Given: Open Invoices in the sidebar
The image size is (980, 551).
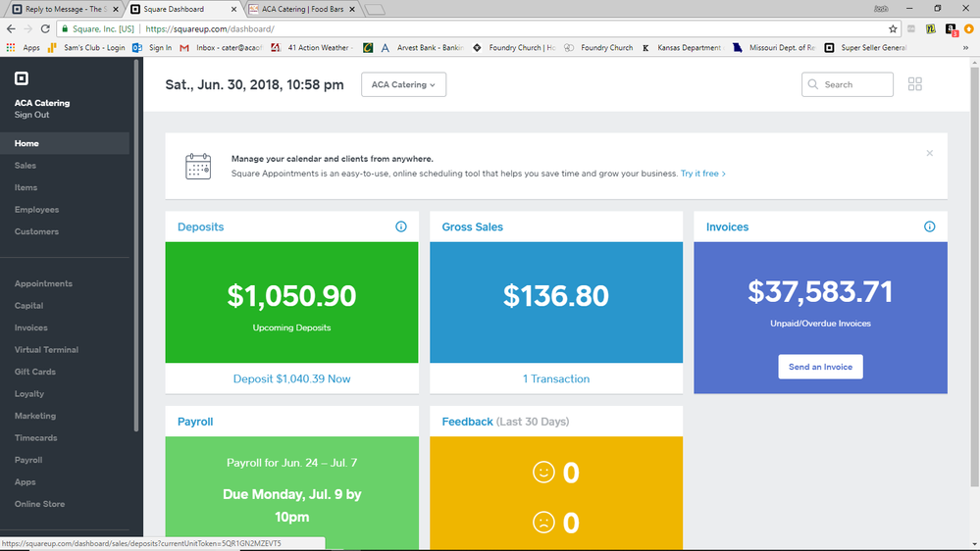Looking at the screenshot, I should (x=30, y=327).
